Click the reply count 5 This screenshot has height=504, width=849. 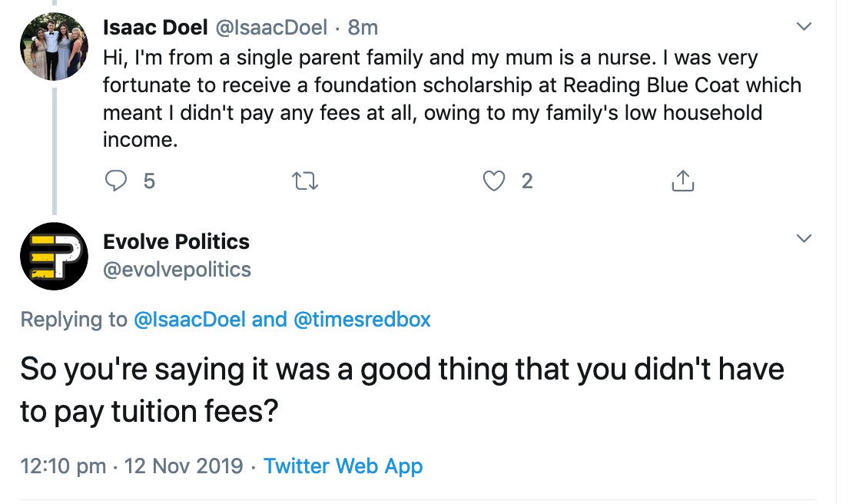click(149, 181)
